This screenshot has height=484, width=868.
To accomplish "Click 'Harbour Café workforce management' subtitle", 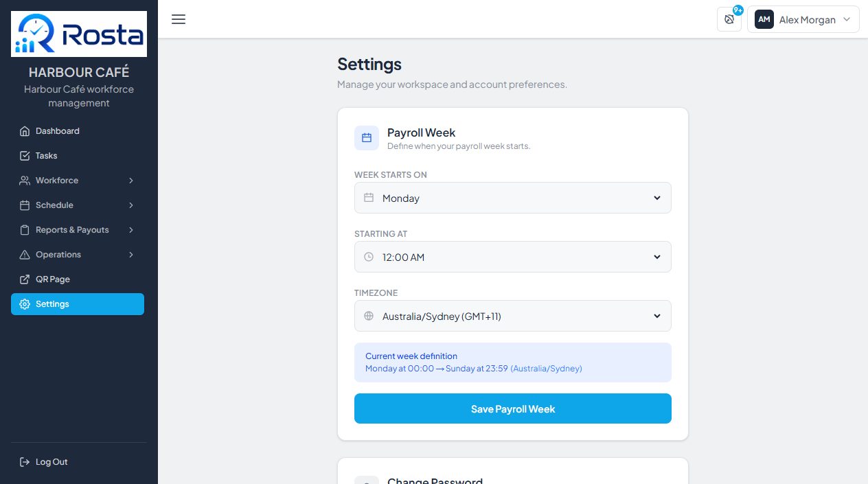I will tap(79, 96).
